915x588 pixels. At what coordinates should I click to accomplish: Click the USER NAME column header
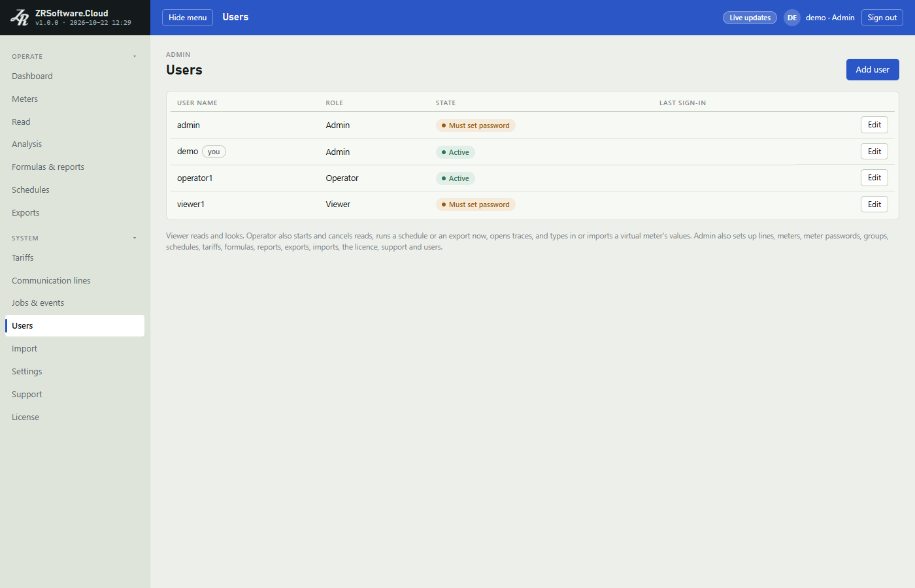click(197, 103)
